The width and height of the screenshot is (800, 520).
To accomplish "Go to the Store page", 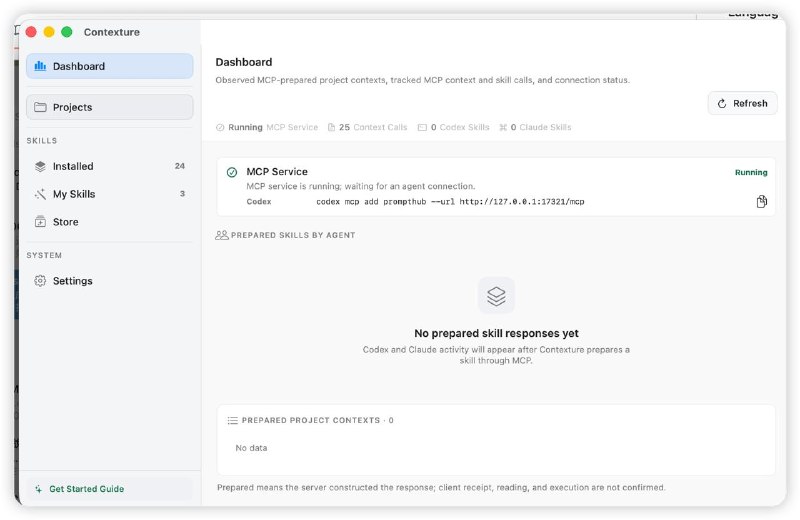I will point(110,222).
